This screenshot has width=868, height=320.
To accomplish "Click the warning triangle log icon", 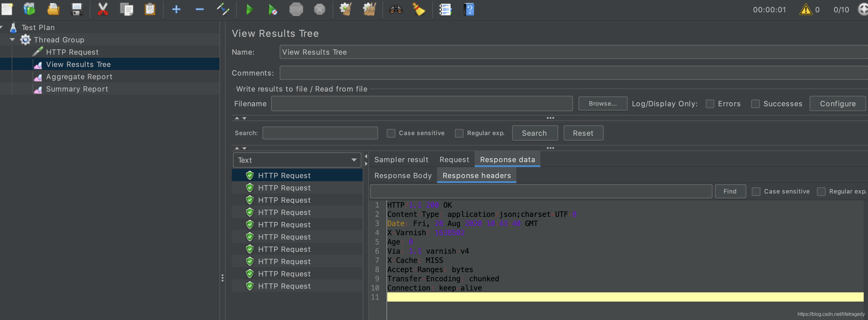I will click(x=806, y=10).
